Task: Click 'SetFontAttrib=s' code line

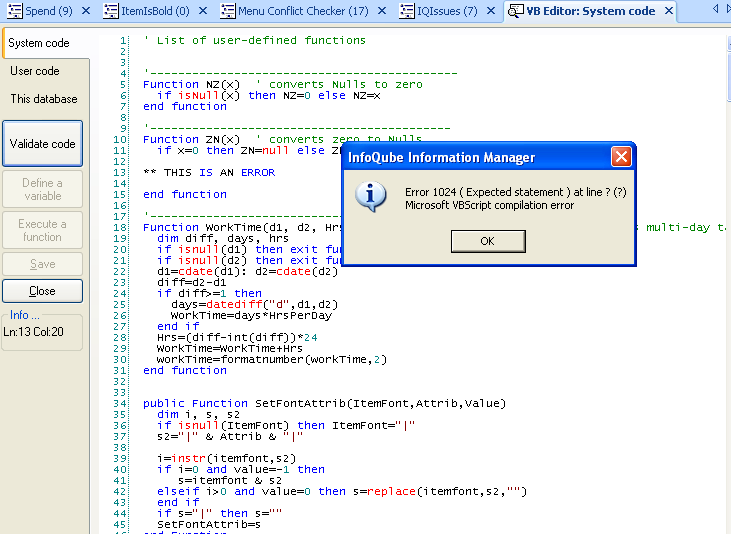Action: click(x=209, y=525)
